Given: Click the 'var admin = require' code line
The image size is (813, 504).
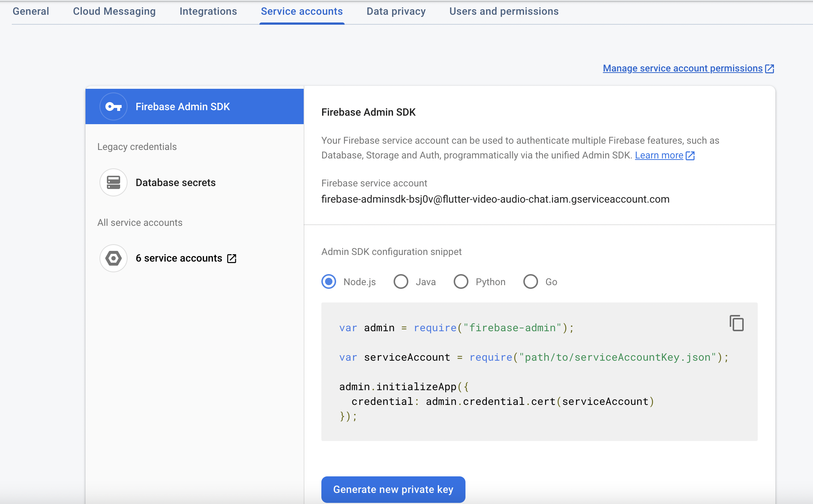Looking at the screenshot, I should [x=457, y=328].
